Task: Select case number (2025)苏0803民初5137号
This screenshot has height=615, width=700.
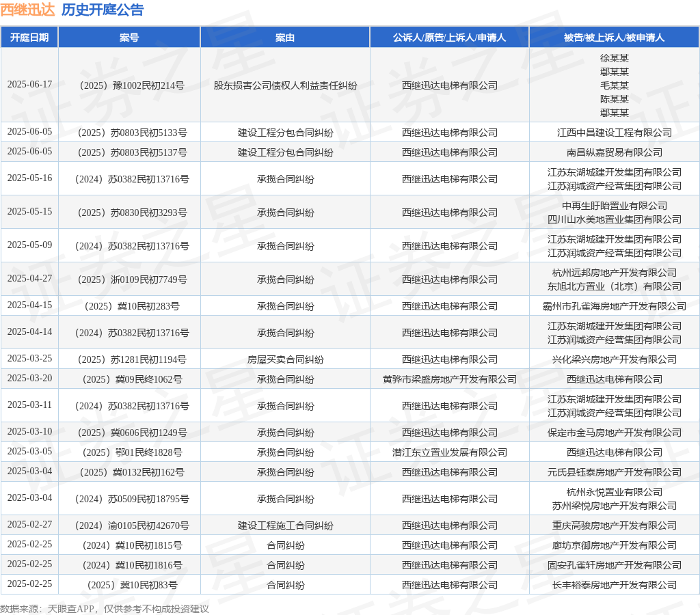Action: point(129,152)
